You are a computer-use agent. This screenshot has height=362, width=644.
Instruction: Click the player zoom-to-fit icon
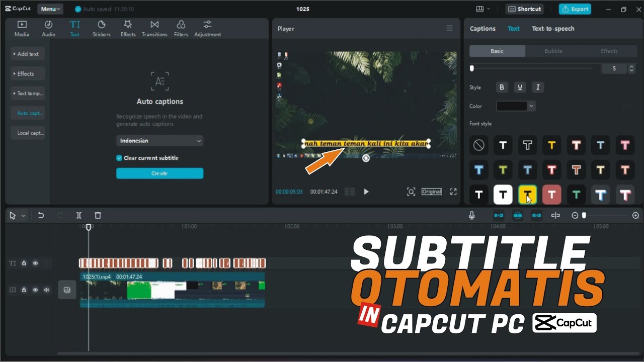(411, 192)
